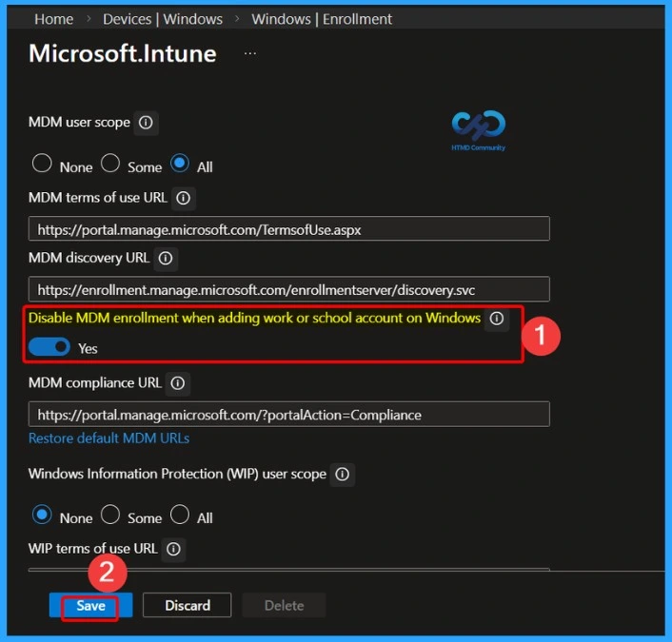Open info tooltip for MDM discovery URL
672x642 pixels.
pyautogui.click(x=166, y=259)
